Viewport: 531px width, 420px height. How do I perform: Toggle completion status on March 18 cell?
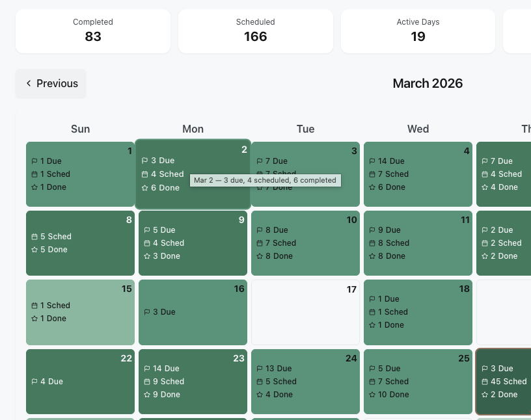tap(418, 313)
